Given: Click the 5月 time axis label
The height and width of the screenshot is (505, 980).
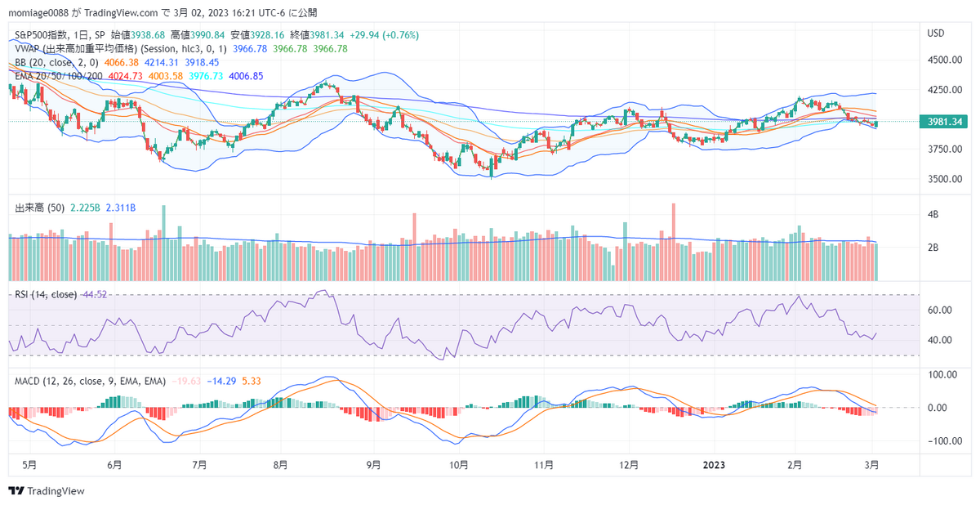Looking at the screenshot, I should coord(29,464).
